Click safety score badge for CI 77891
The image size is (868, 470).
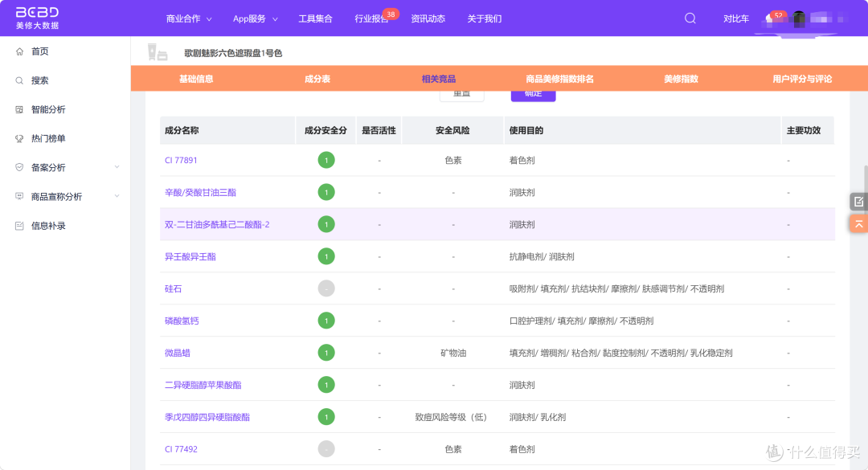click(326, 160)
